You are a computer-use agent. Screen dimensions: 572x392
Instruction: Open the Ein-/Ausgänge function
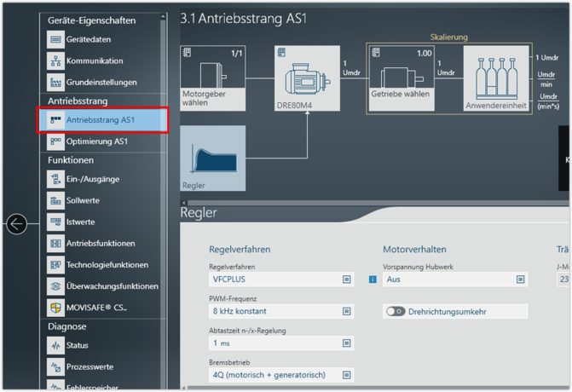92,179
